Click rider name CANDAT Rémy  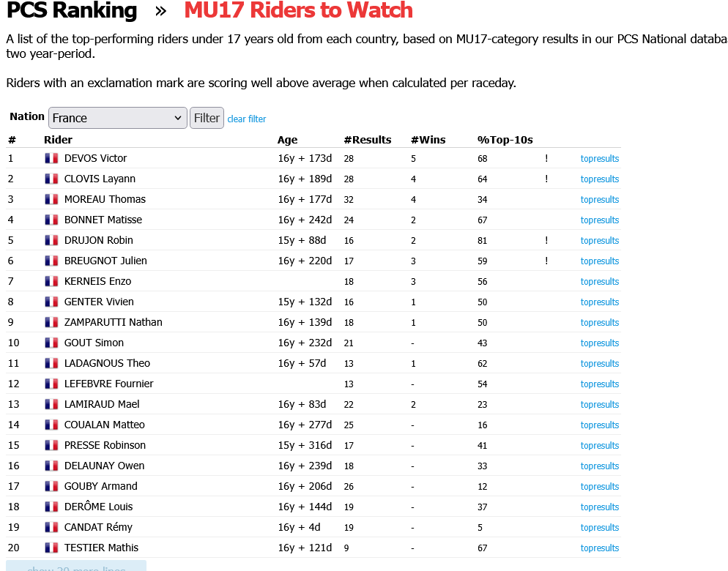[98, 527]
